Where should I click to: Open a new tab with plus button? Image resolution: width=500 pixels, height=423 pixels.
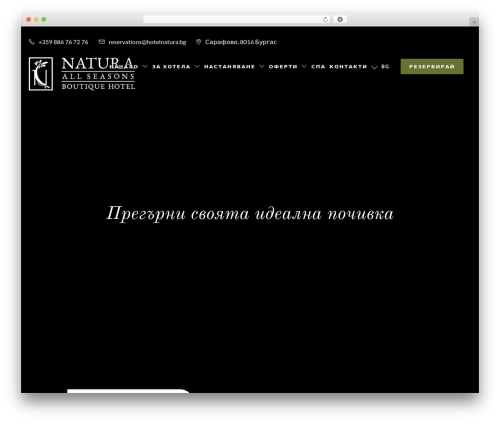474,22
